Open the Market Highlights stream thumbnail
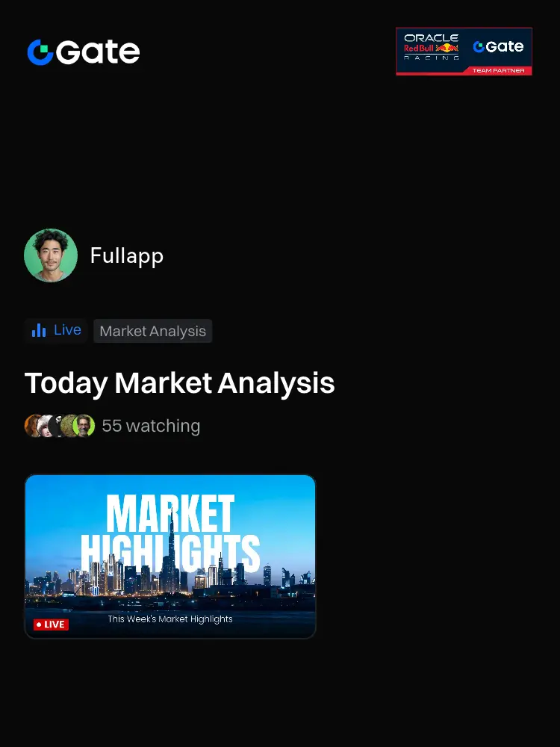The height and width of the screenshot is (747, 560). tap(170, 557)
